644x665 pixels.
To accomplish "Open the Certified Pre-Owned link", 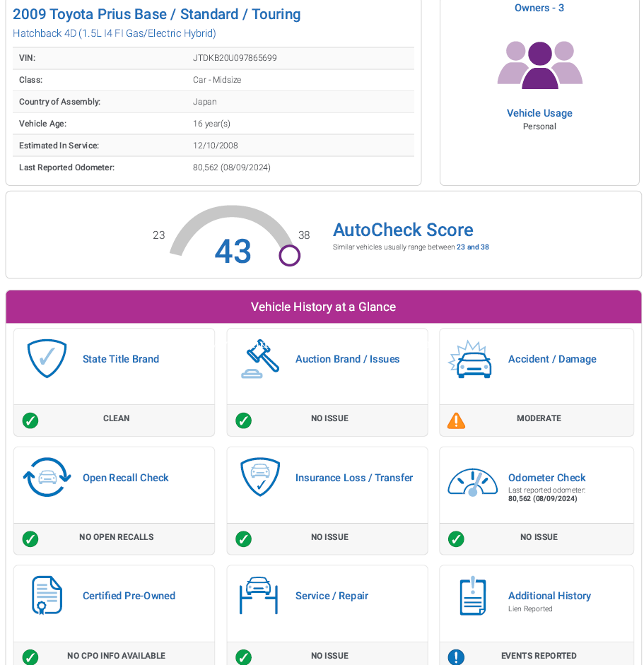I will 129,596.
